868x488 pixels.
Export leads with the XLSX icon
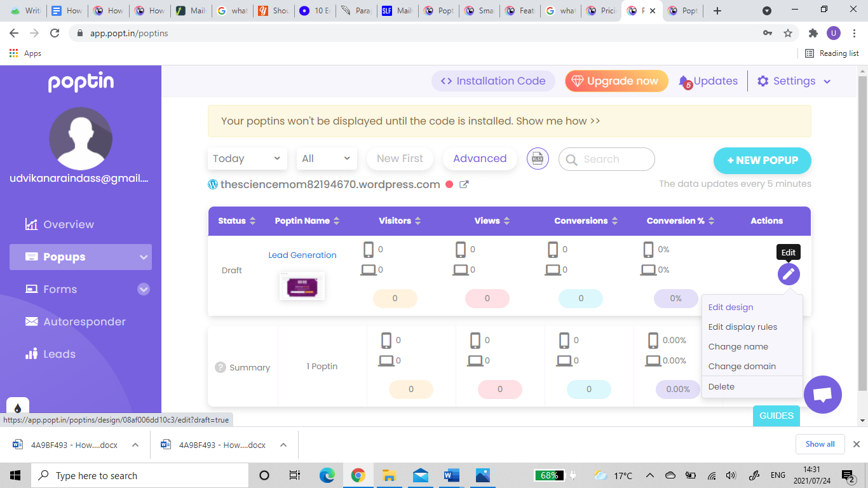coord(538,159)
